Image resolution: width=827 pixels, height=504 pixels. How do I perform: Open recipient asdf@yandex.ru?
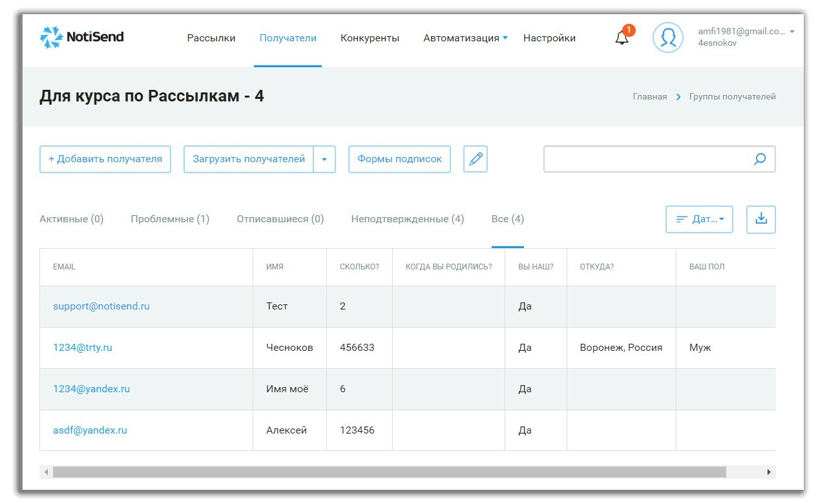(90, 430)
